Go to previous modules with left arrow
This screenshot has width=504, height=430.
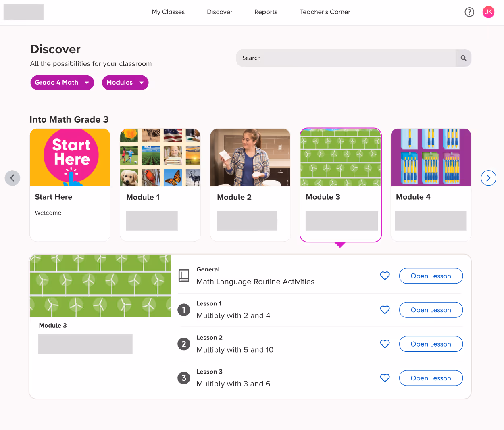click(x=12, y=178)
